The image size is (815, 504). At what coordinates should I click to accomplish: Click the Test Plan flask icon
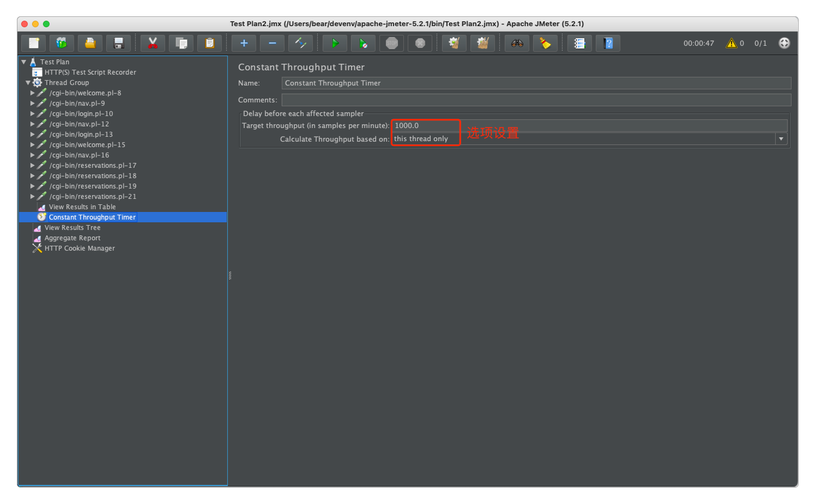click(33, 62)
